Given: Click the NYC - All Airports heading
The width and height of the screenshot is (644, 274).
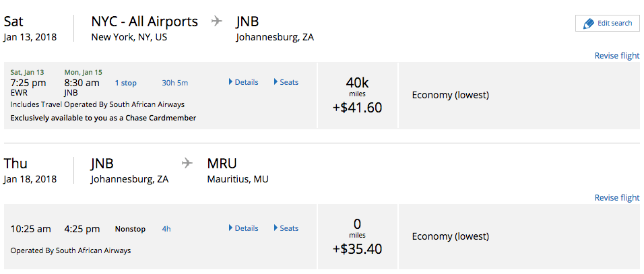Looking at the screenshot, I should 145,22.
